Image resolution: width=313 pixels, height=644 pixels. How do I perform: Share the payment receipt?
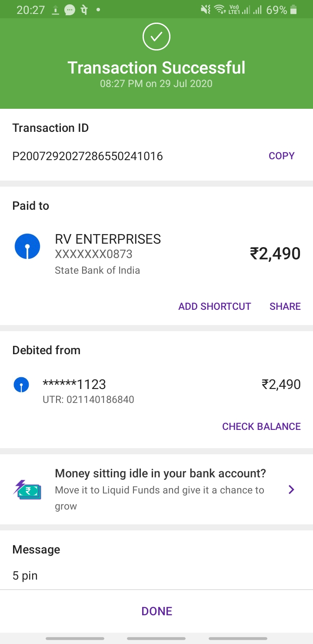(285, 306)
